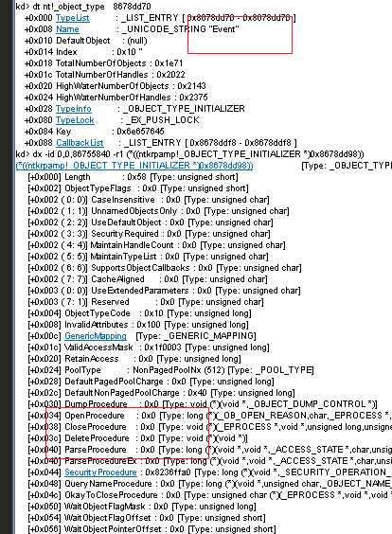Click the CacheAligned row
This screenshot has height=534, width=392.
[x=148, y=279]
